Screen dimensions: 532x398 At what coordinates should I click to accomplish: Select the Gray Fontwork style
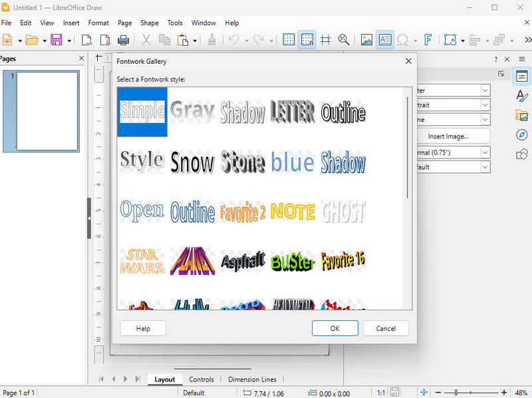[x=192, y=112]
